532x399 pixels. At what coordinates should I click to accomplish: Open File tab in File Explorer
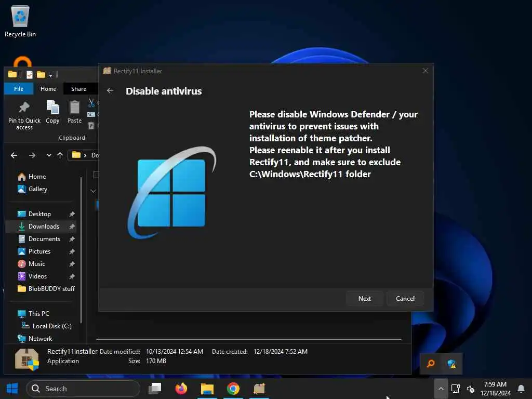tap(19, 89)
